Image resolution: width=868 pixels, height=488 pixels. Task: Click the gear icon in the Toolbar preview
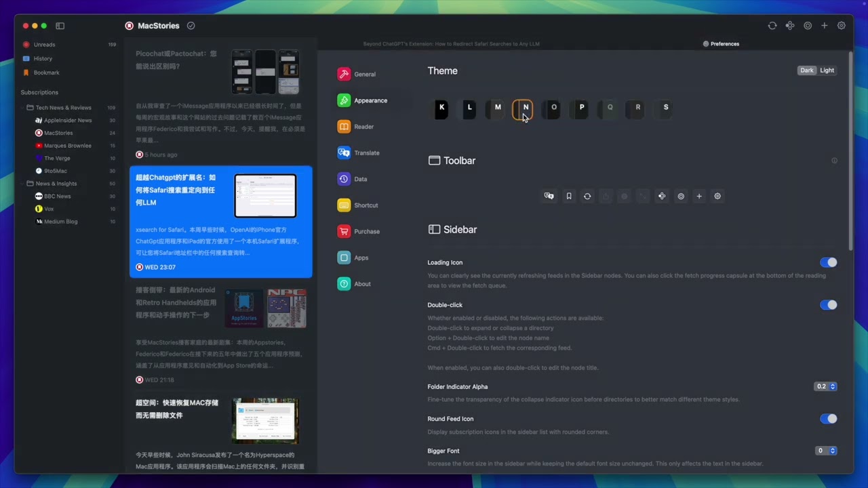click(x=717, y=196)
